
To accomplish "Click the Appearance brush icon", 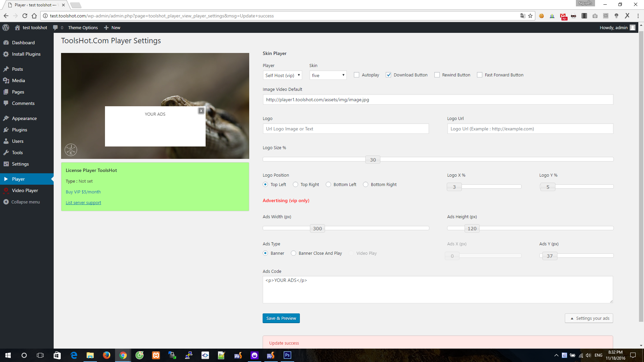I will point(6,118).
